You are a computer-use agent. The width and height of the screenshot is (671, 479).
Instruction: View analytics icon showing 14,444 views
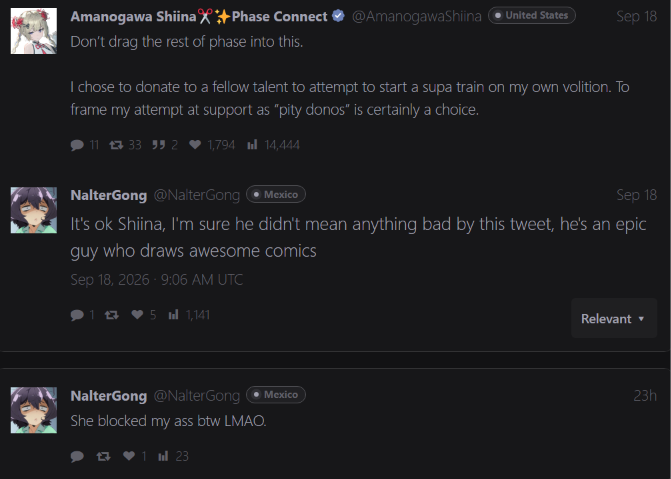coord(252,145)
